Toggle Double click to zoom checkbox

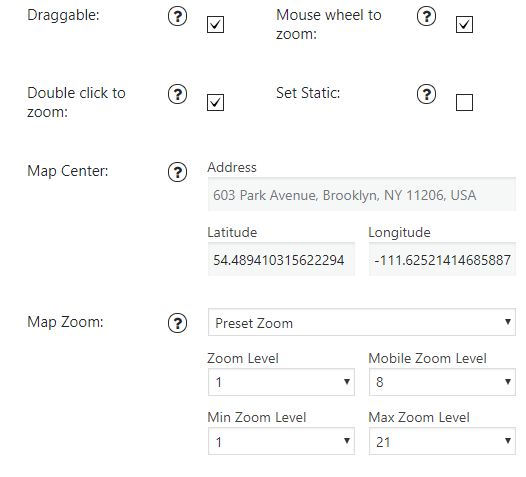coord(215,102)
